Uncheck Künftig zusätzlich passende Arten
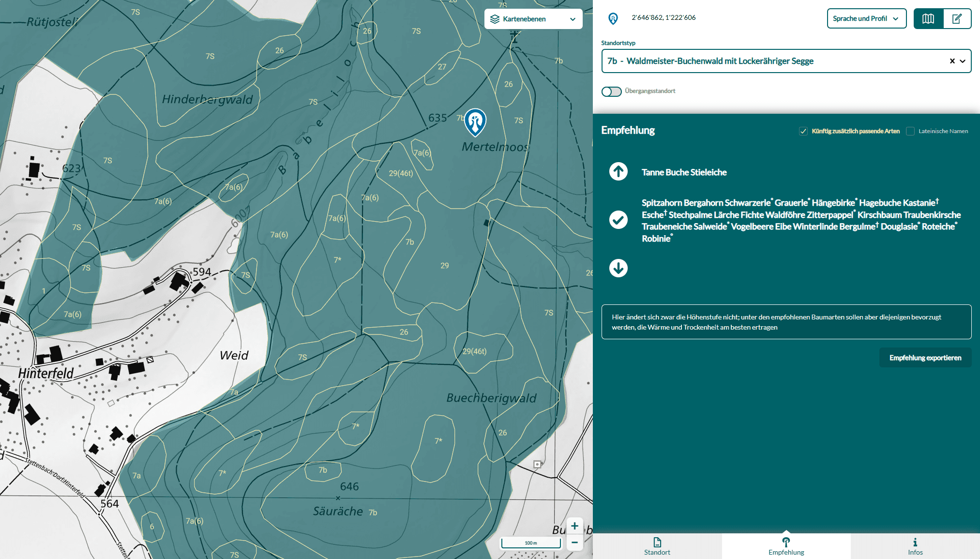 [x=803, y=131]
